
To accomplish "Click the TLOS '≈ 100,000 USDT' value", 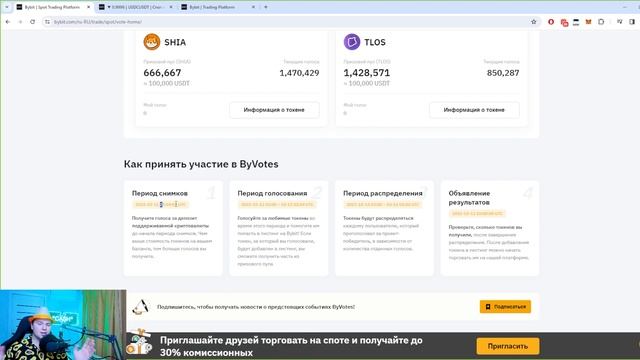I will pyautogui.click(x=367, y=83).
